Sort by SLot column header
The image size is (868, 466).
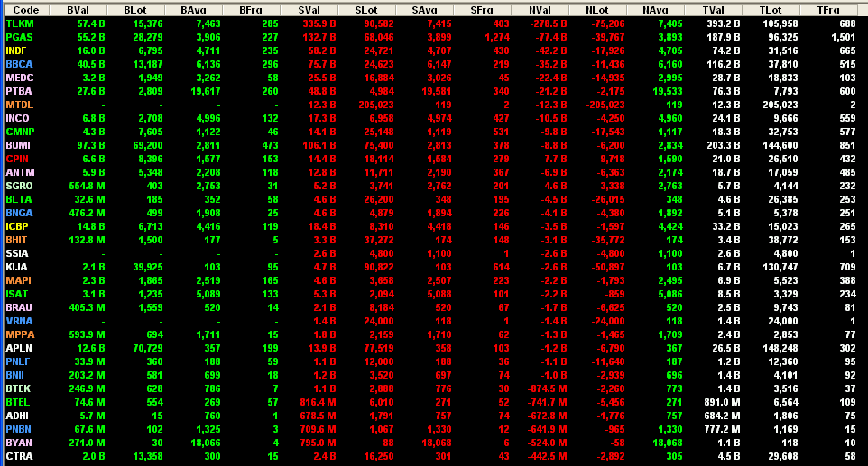[366, 10]
